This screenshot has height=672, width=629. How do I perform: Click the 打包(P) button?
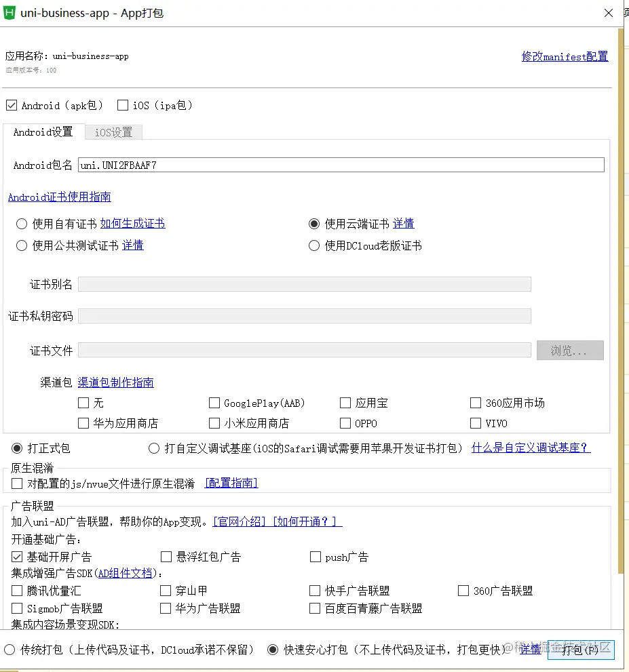pyautogui.click(x=580, y=650)
